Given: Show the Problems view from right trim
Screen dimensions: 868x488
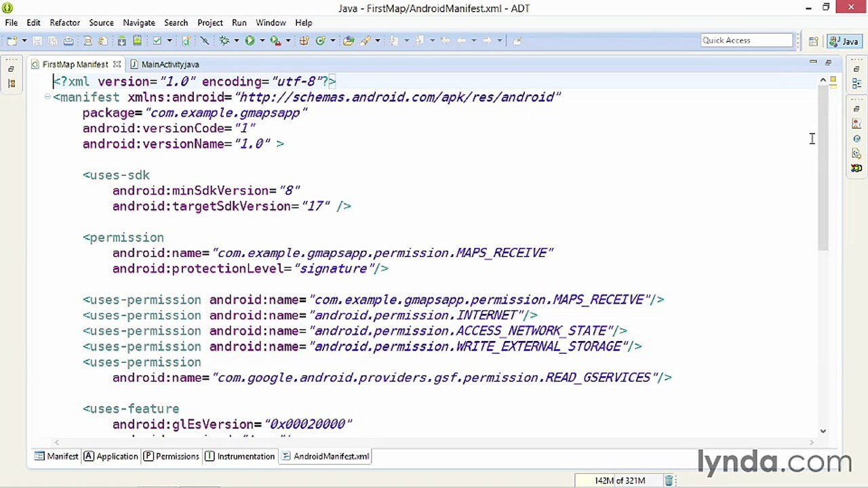Looking at the screenshot, I should pyautogui.click(x=856, y=123).
